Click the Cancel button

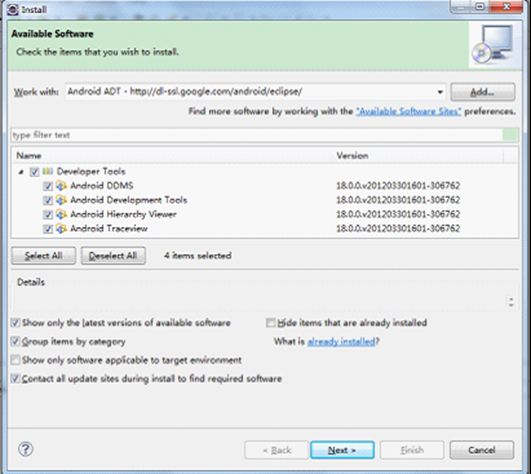(x=482, y=450)
